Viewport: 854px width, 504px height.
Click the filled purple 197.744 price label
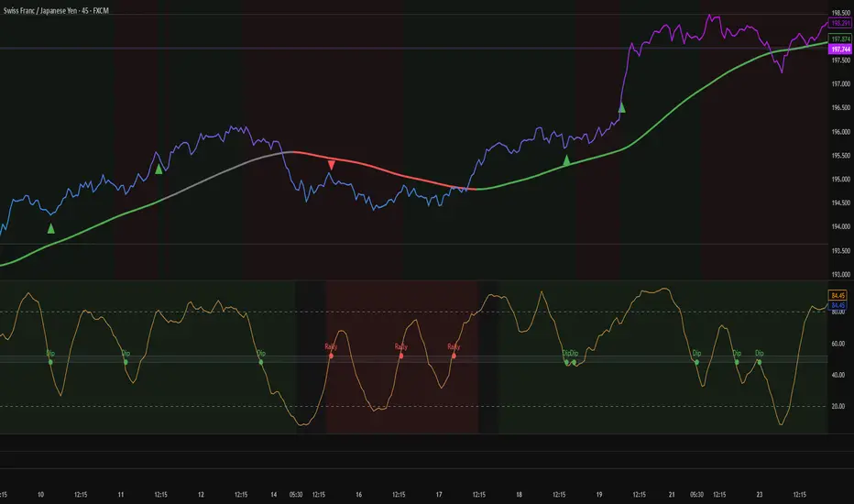pyautogui.click(x=840, y=49)
